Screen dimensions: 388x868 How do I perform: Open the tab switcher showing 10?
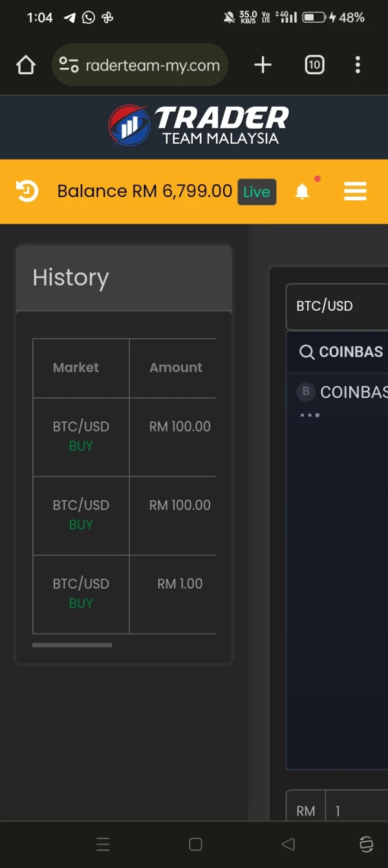(314, 65)
